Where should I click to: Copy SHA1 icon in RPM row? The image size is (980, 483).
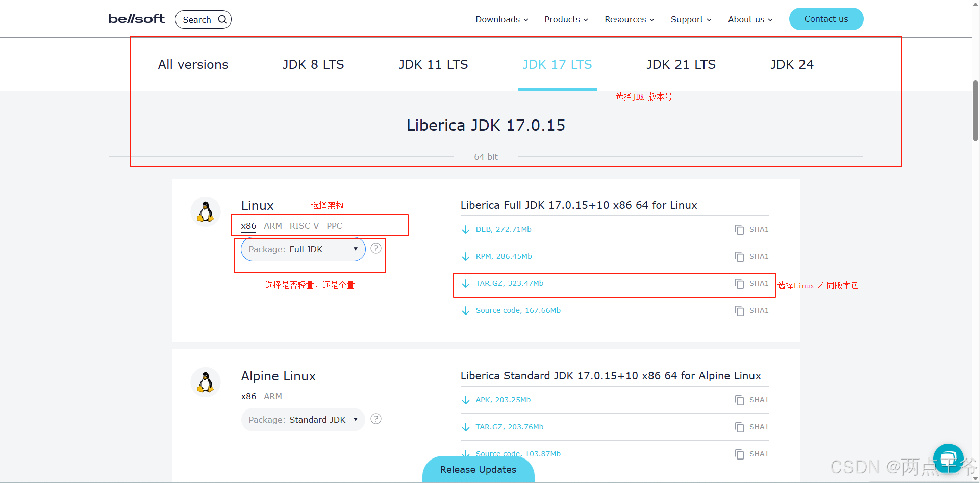coord(739,257)
